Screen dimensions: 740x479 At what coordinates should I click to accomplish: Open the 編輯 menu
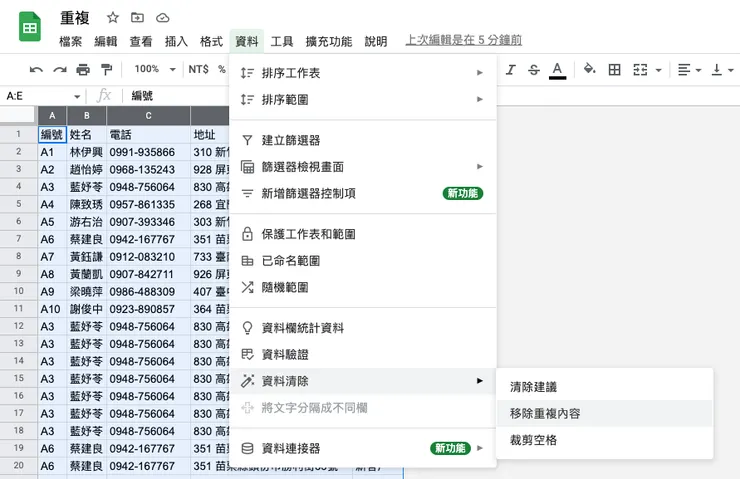(106, 42)
